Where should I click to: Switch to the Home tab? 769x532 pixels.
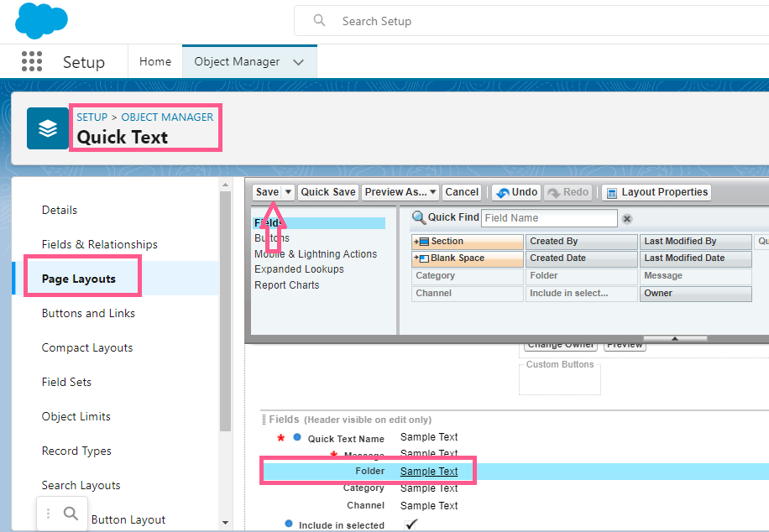[x=155, y=61]
